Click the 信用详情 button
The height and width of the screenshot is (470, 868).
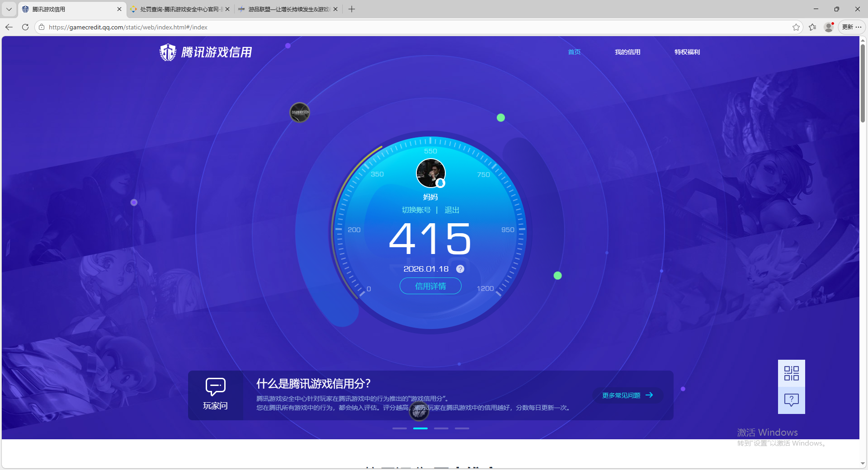click(x=430, y=286)
